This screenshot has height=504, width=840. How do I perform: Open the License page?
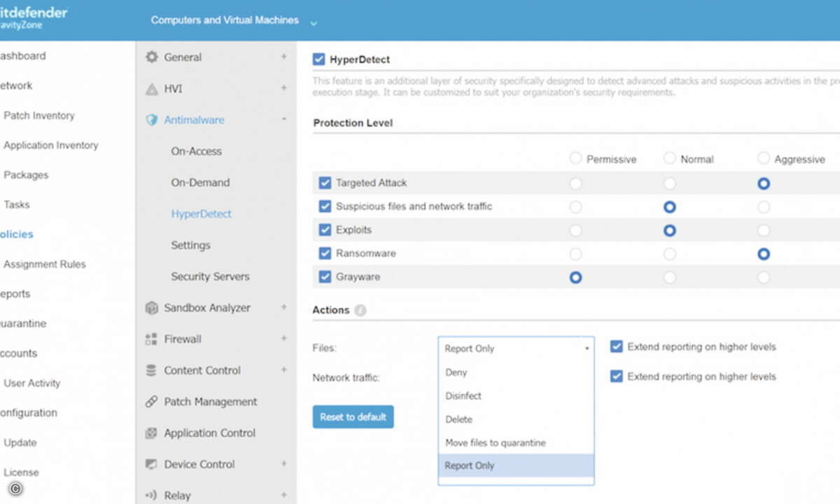(21, 472)
